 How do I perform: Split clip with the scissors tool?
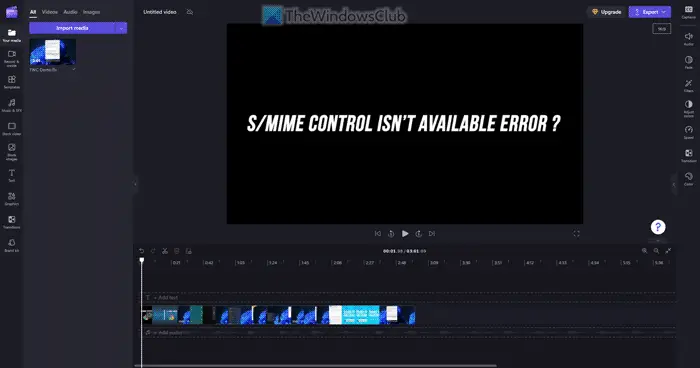[165, 251]
